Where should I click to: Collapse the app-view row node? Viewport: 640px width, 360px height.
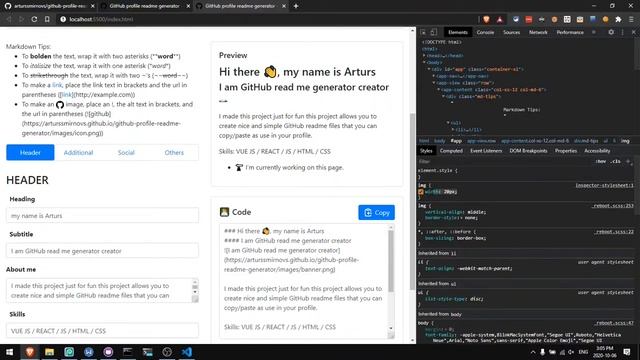434,83
